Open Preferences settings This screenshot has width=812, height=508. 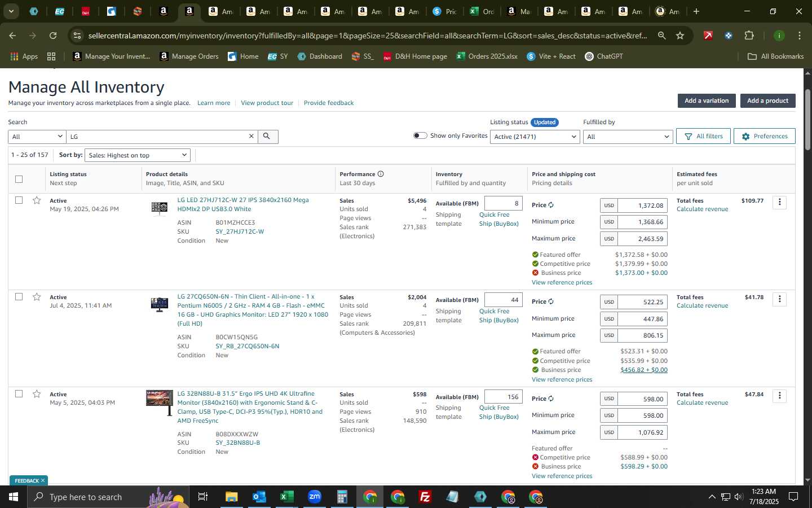[765, 136]
